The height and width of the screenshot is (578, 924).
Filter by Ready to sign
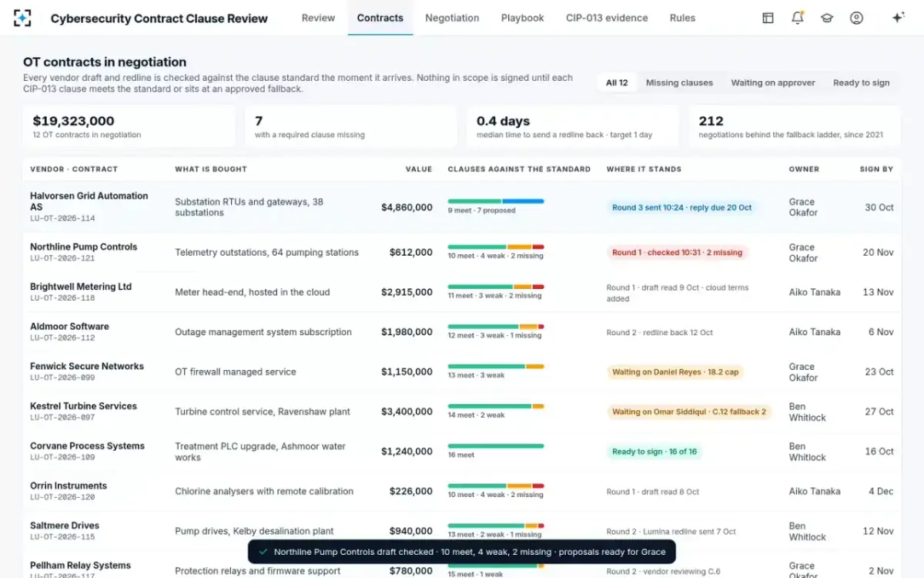[861, 82]
